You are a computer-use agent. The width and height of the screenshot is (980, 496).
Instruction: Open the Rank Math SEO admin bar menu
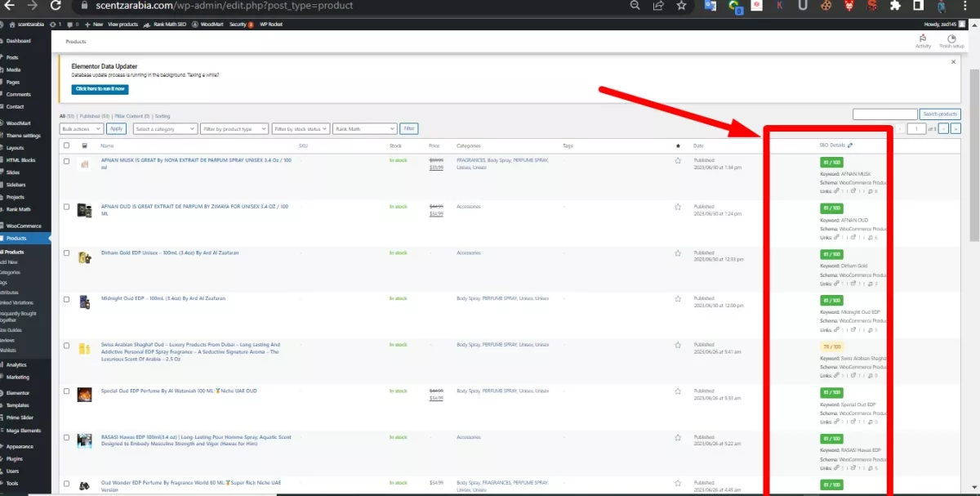click(x=169, y=24)
